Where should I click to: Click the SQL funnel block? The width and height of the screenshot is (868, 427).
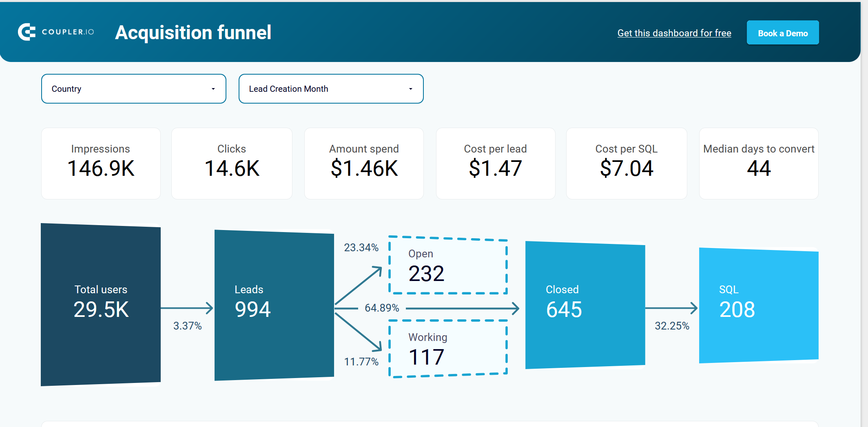pos(759,305)
